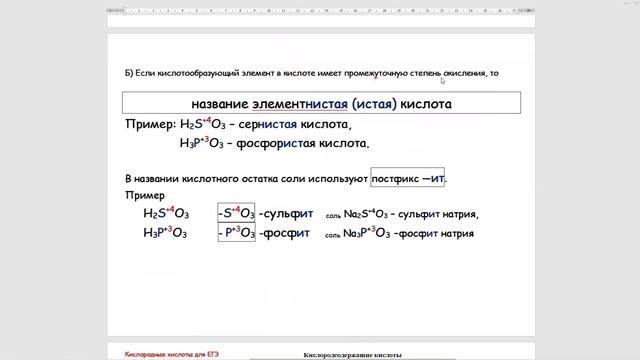The width and height of the screenshot is (640, 360).
Task: Click the standalone word "Пример" above the formulas
Action: pos(145,196)
